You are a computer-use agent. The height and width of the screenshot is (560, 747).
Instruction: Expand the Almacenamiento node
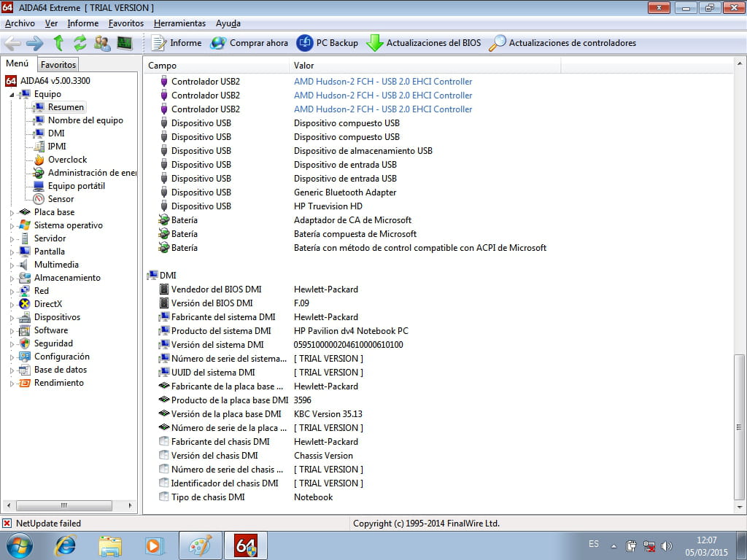[x=12, y=279]
